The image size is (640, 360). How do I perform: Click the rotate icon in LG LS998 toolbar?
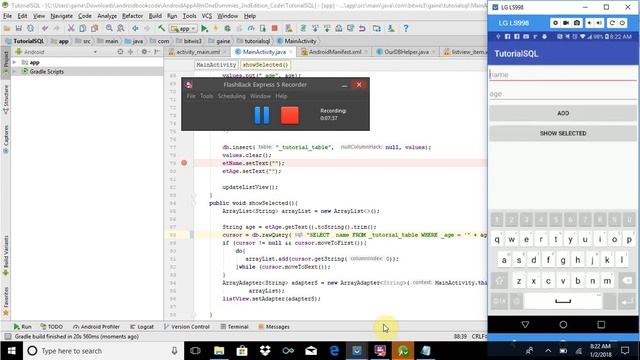[612, 23]
